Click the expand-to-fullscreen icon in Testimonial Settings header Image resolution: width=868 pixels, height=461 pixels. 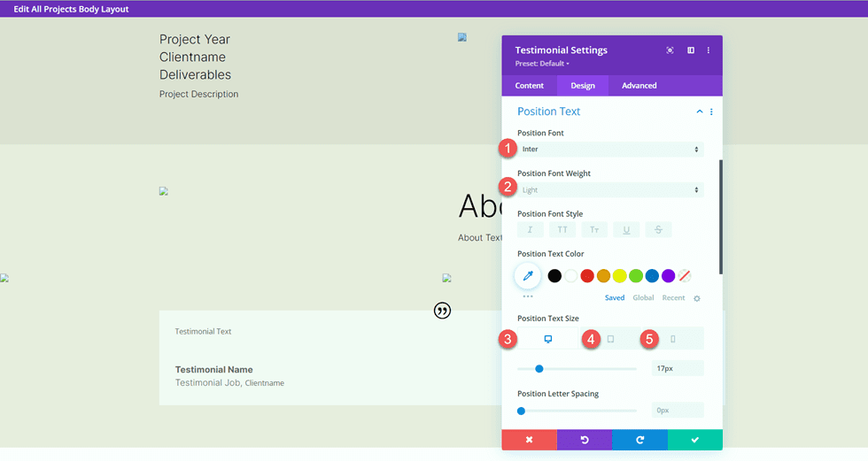(670, 50)
